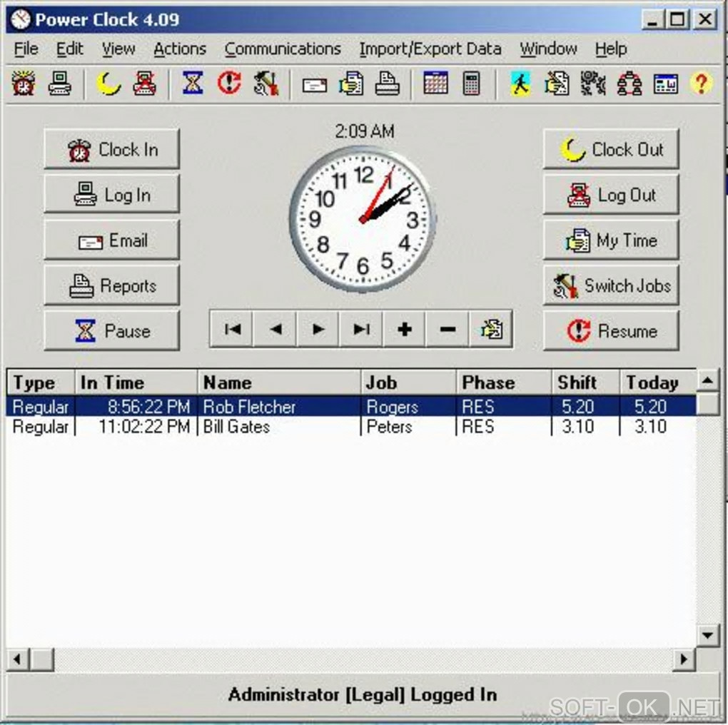The image size is (728, 725).
Task: Click the large Log Out button
Action: pyautogui.click(x=610, y=194)
